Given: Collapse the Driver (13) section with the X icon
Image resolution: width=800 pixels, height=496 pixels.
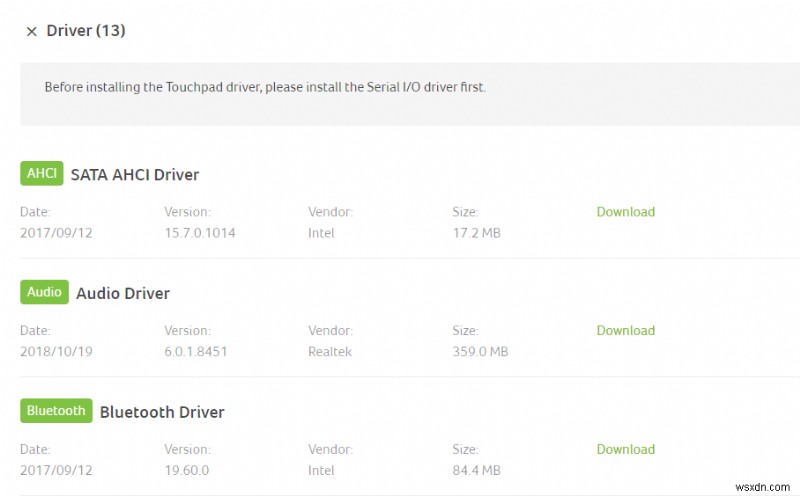Looking at the screenshot, I should [31, 31].
